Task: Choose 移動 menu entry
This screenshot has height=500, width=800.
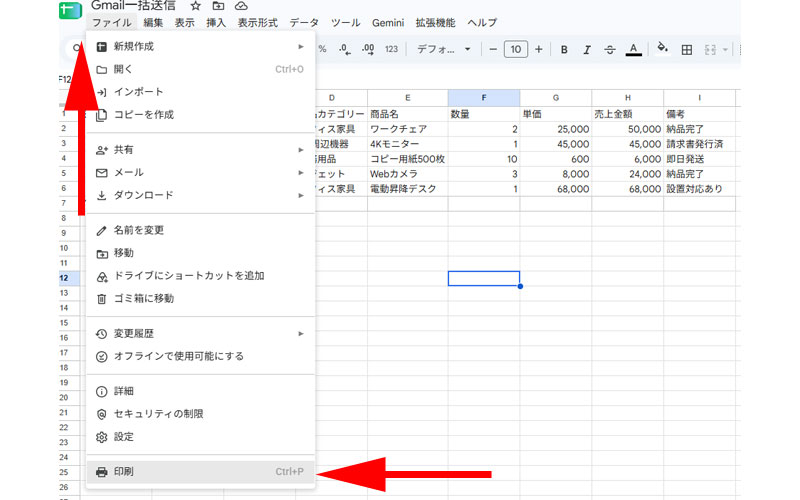Action: [201, 253]
